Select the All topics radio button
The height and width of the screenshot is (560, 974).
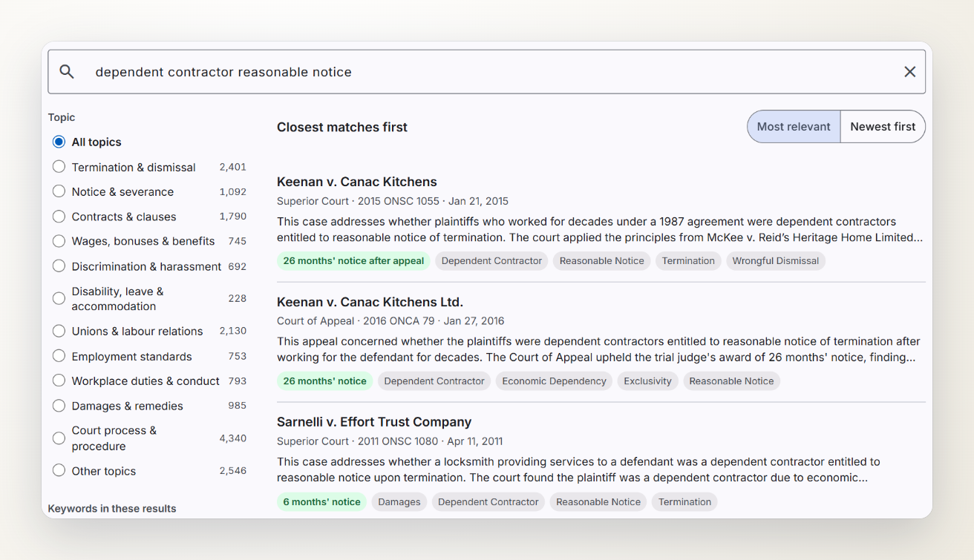tap(59, 142)
